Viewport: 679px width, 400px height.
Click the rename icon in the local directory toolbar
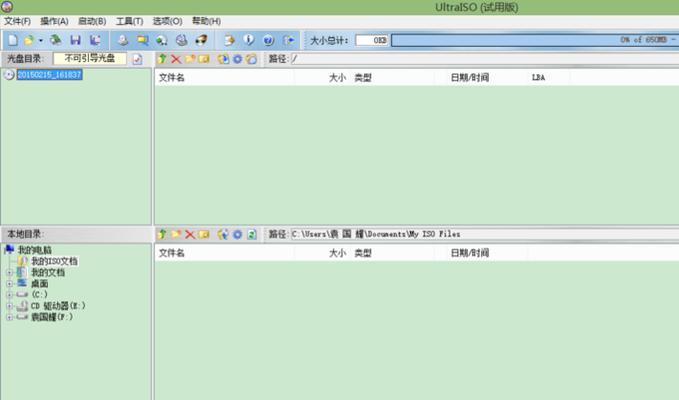[x=204, y=234]
